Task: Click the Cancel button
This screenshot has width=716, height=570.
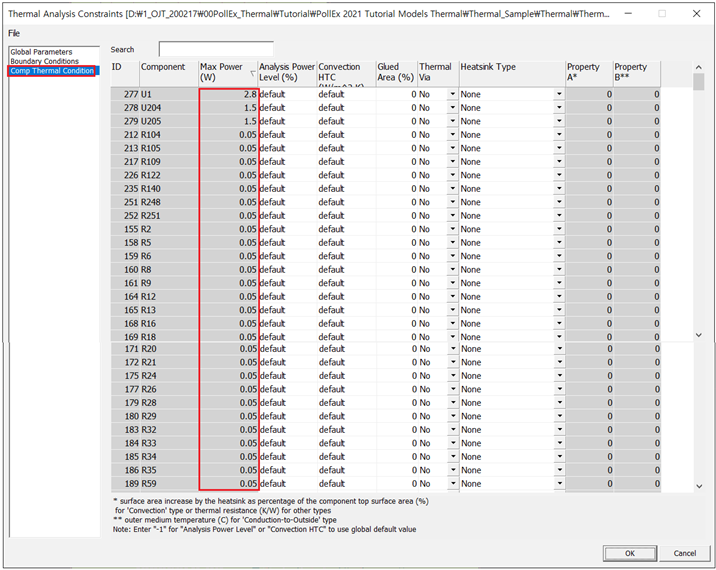Action: point(684,553)
